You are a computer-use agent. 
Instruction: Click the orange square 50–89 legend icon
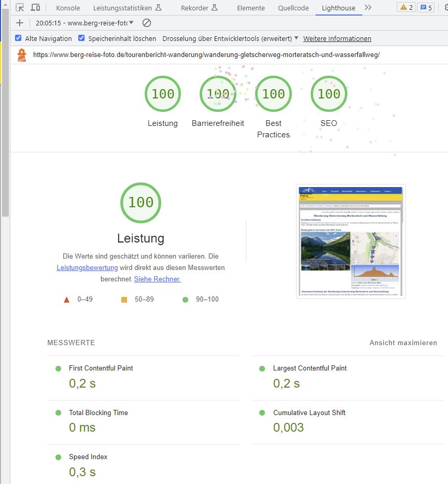[124, 300]
